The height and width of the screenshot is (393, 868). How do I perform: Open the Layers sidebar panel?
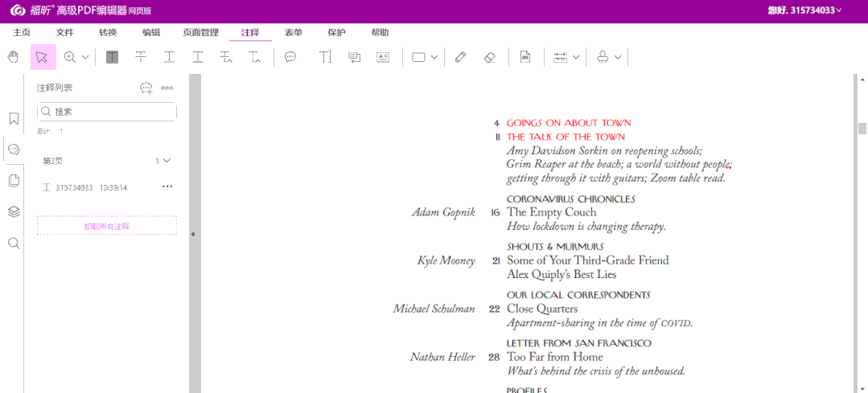coord(14,211)
